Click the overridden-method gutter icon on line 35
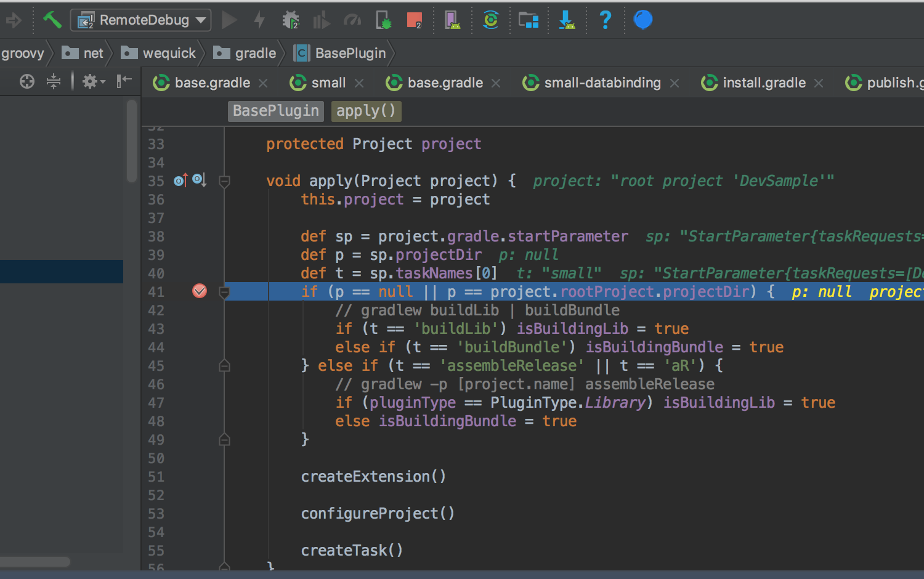This screenshot has height=579, width=924. coord(199,180)
